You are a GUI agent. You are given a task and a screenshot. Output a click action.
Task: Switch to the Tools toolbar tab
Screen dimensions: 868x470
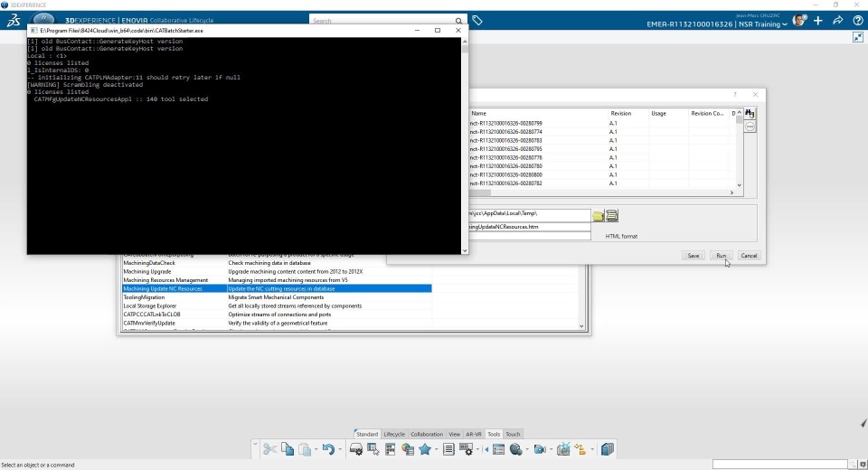click(494, 434)
